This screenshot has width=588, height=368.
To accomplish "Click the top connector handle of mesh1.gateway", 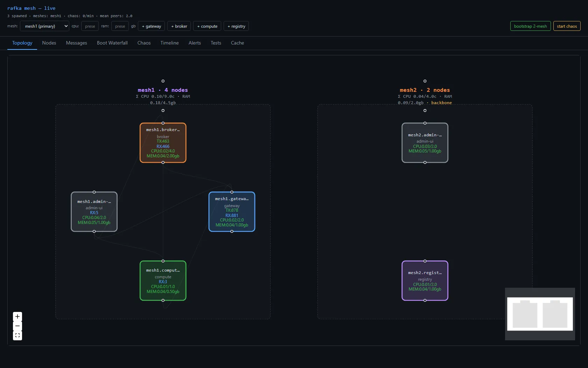I will click(232, 192).
